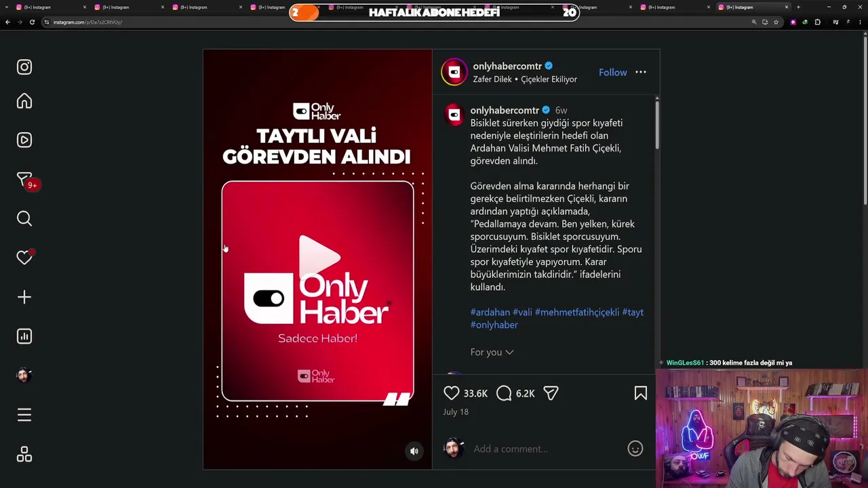Share the post with the share icon

551,393
